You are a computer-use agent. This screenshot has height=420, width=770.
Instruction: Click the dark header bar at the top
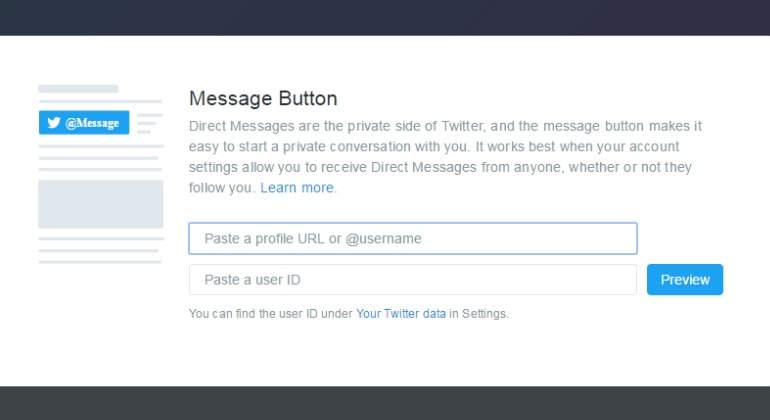pos(385,18)
